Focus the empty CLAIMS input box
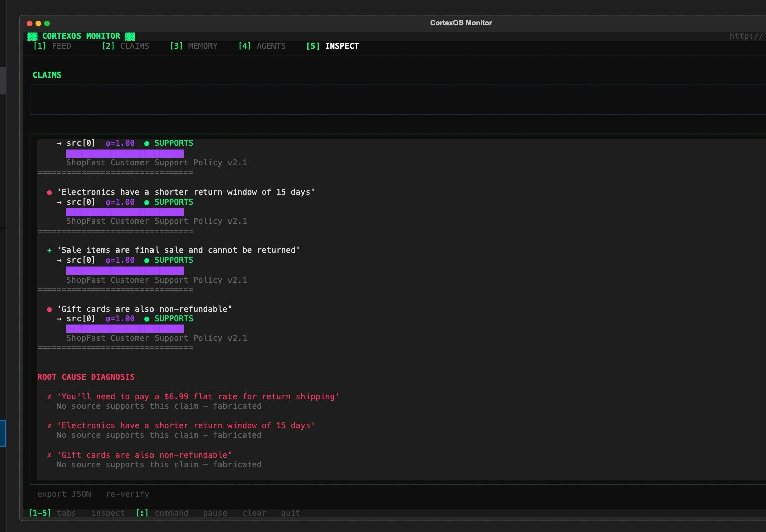The image size is (766, 532). tap(398, 100)
